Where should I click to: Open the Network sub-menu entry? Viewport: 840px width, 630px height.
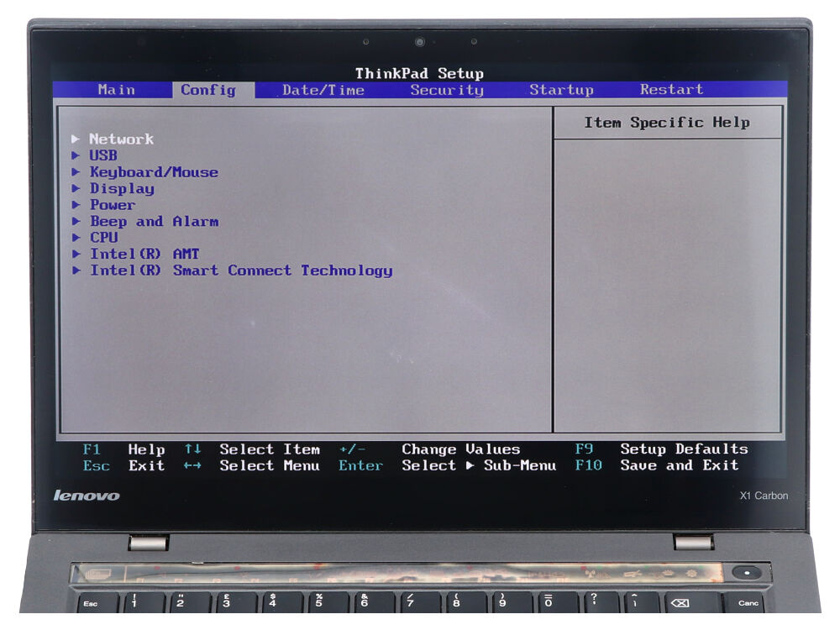(121, 139)
